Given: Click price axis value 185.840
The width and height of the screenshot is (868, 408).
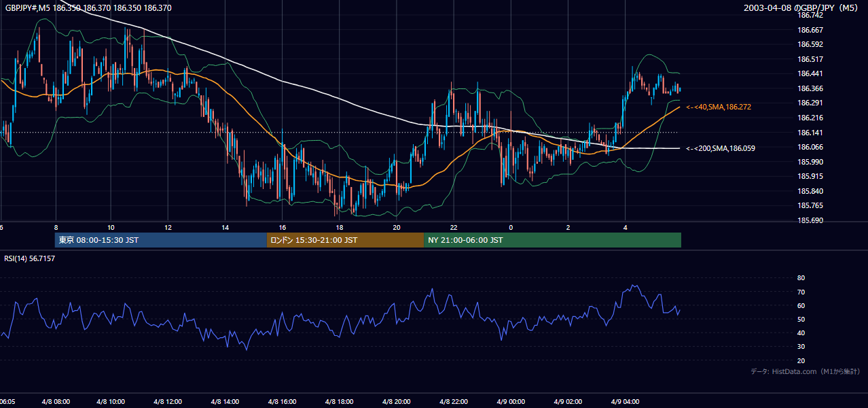Looking at the screenshot, I should (810, 192).
